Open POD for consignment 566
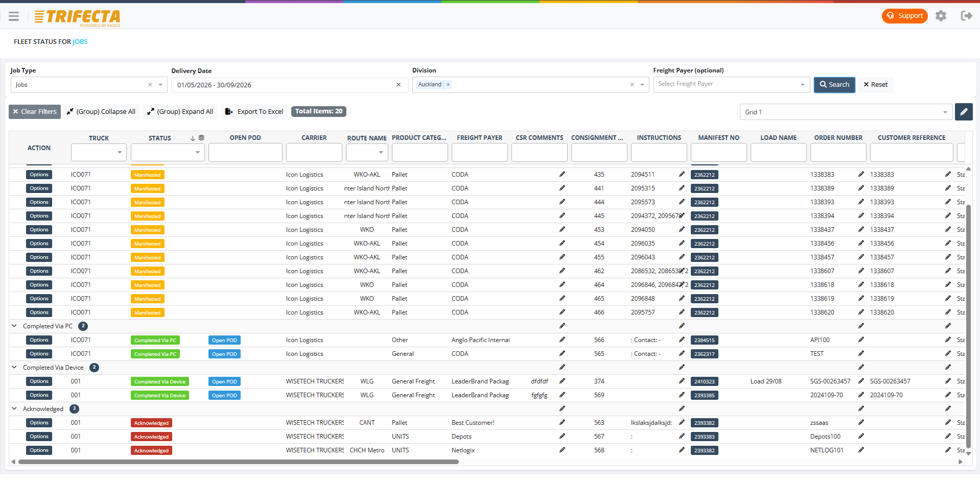The height and width of the screenshot is (483, 980). click(224, 341)
